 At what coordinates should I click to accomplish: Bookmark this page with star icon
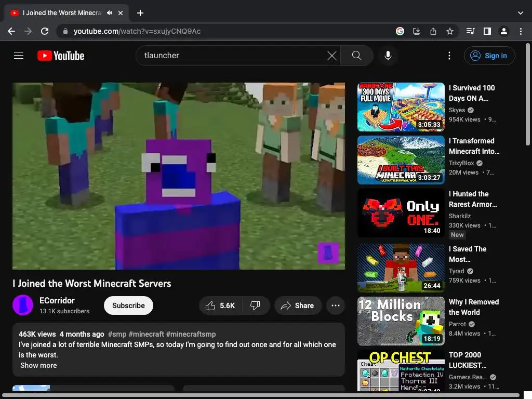click(x=450, y=31)
